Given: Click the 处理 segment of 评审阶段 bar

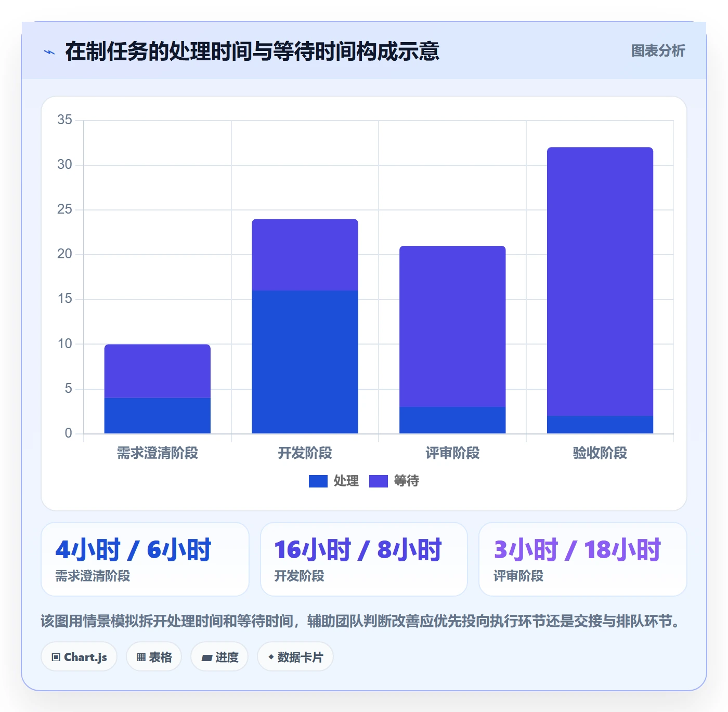Looking at the screenshot, I should (x=452, y=420).
